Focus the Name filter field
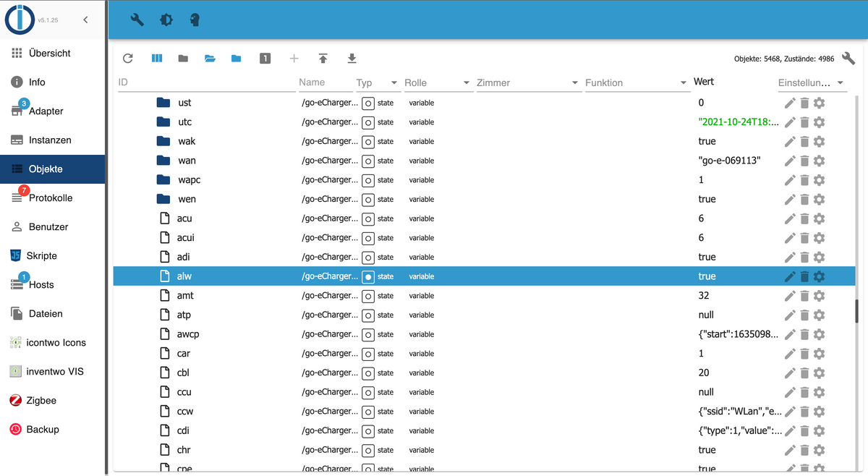This screenshot has width=868, height=476. coord(325,82)
